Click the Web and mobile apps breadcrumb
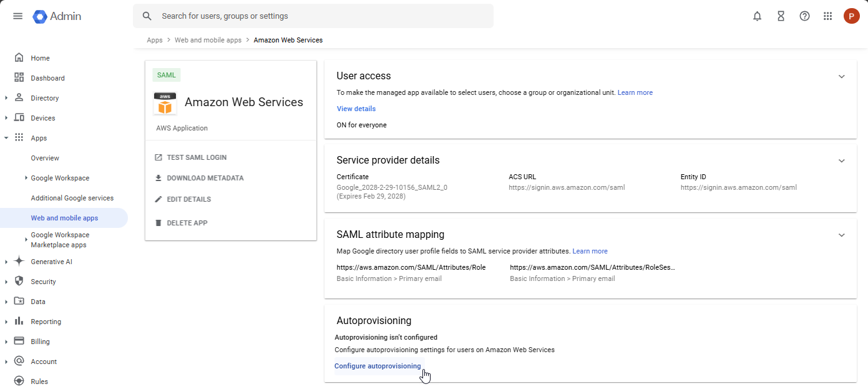The image size is (868, 389). click(x=208, y=40)
